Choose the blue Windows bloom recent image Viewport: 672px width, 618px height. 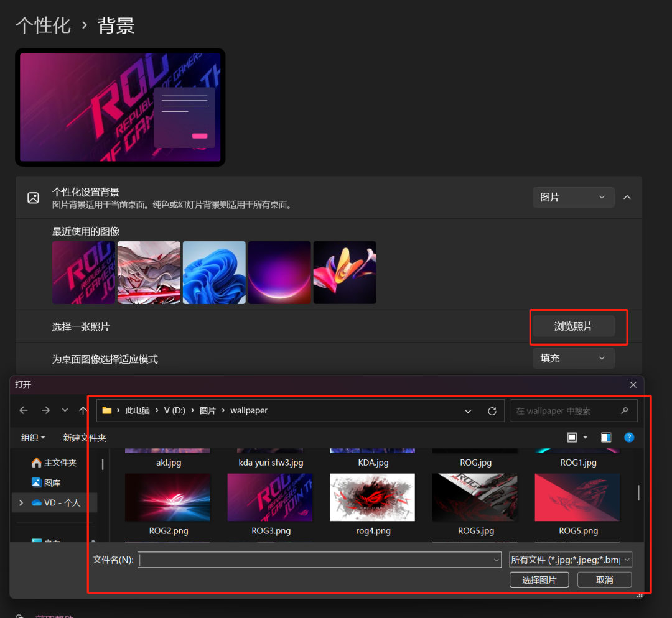[214, 272]
